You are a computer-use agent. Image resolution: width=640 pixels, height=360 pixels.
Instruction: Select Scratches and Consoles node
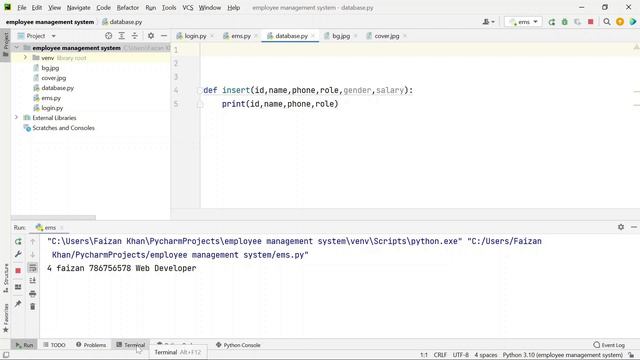click(x=63, y=128)
